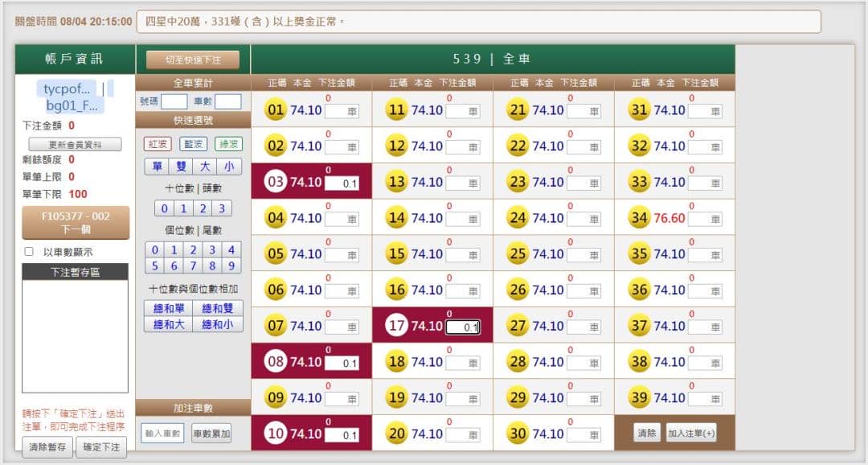The width and height of the screenshot is (868, 465).
Task: Click the 清除 button in the grid
Action: pos(646,433)
